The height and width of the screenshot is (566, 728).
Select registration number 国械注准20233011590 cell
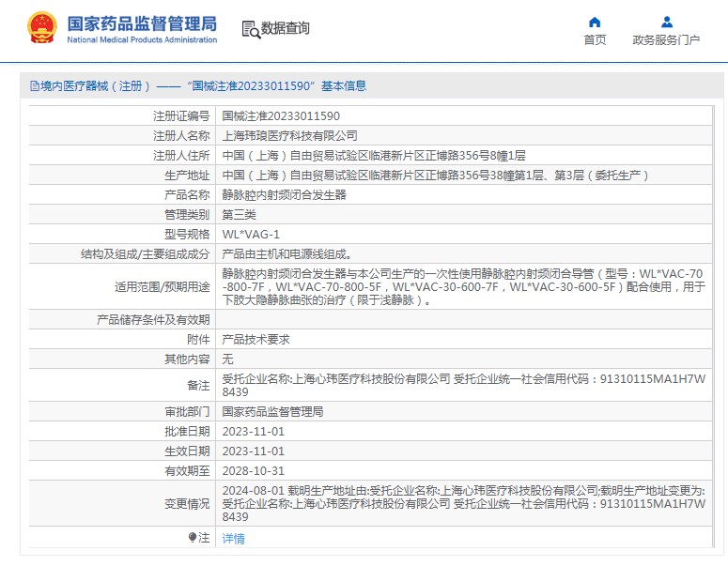pos(281,116)
